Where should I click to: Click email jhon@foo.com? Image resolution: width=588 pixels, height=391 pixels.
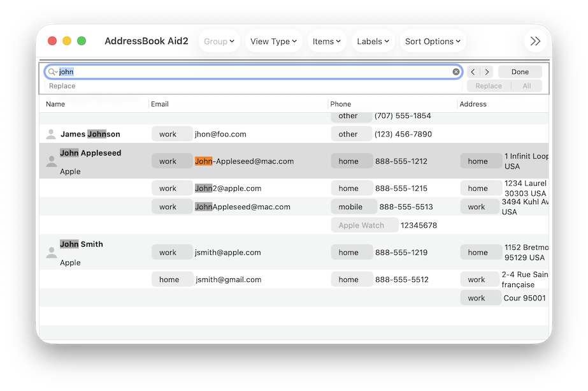tap(220, 134)
